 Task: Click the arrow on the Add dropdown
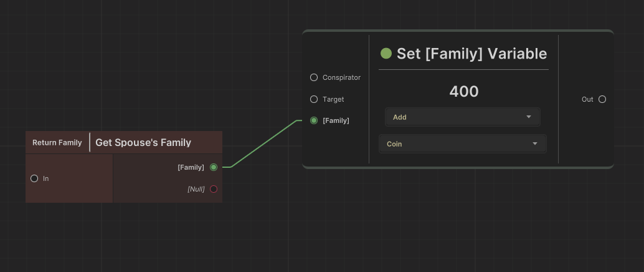click(x=529, y=117)
